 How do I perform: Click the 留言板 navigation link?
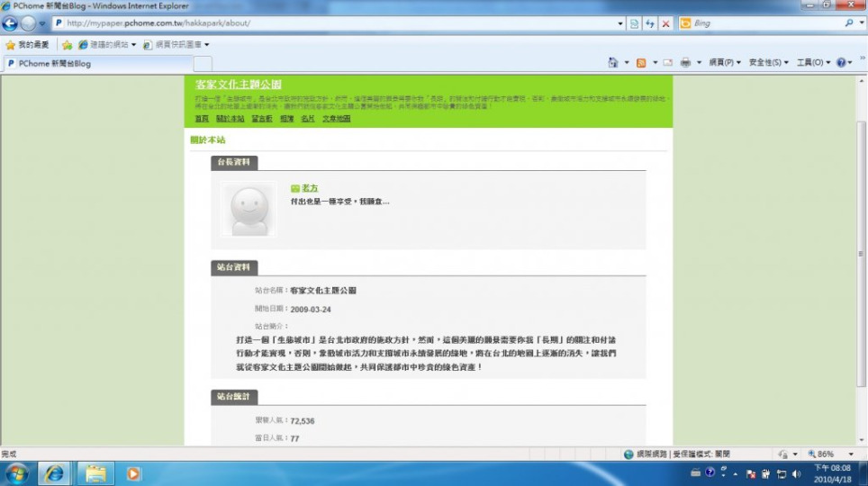point(262,119)
